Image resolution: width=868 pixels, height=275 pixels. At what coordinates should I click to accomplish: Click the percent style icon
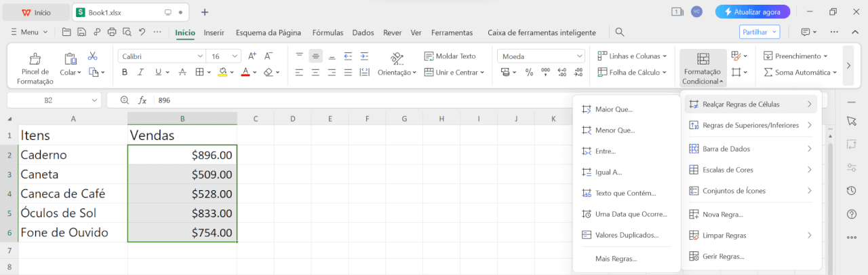pyautogui.click(x=529, y=72)
